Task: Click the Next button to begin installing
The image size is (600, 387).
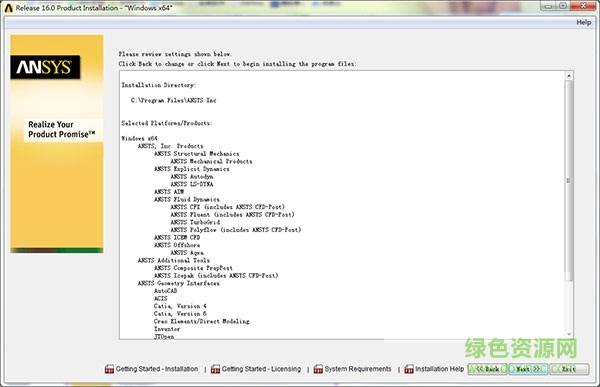Action: coord(528,369)
